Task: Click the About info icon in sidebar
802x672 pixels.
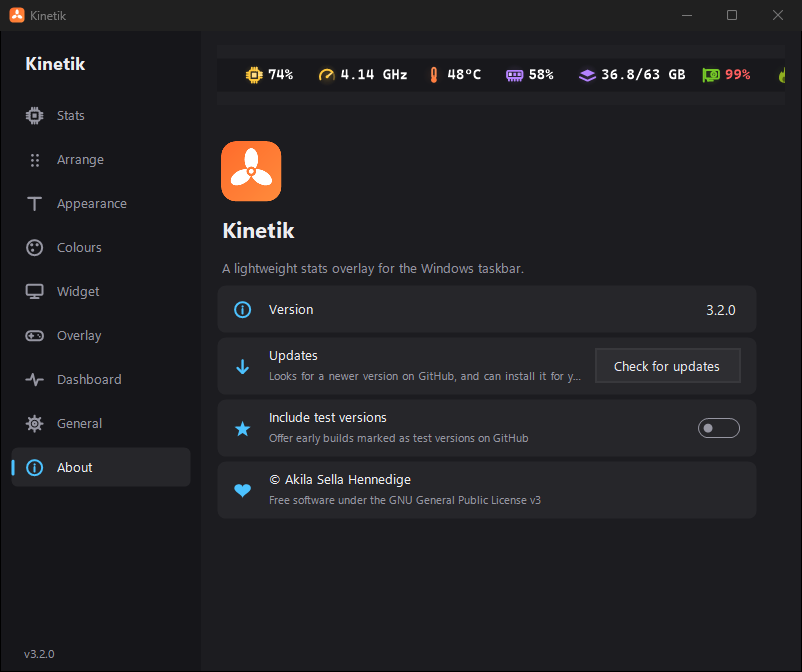Action: [35, 467]
